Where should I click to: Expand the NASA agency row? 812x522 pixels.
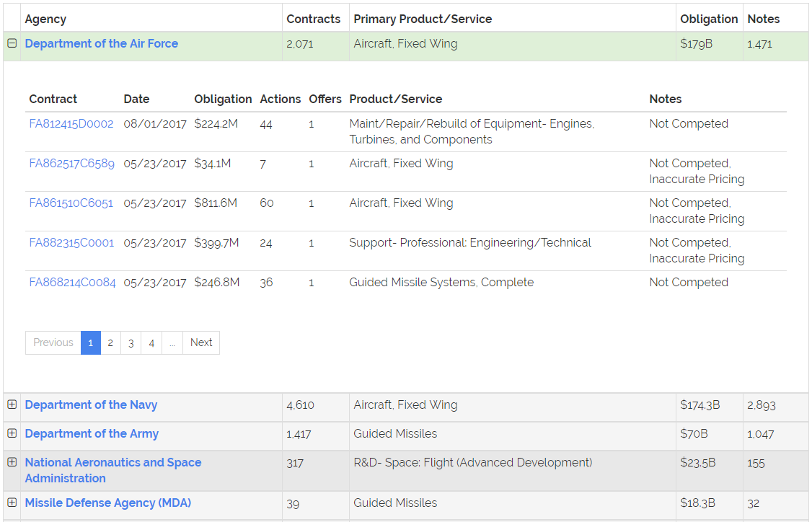[x=12, y=462]
